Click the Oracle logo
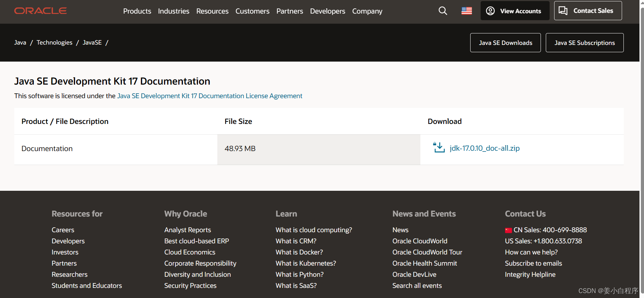This screenshot has width=644, height=298. click(40, 11)
